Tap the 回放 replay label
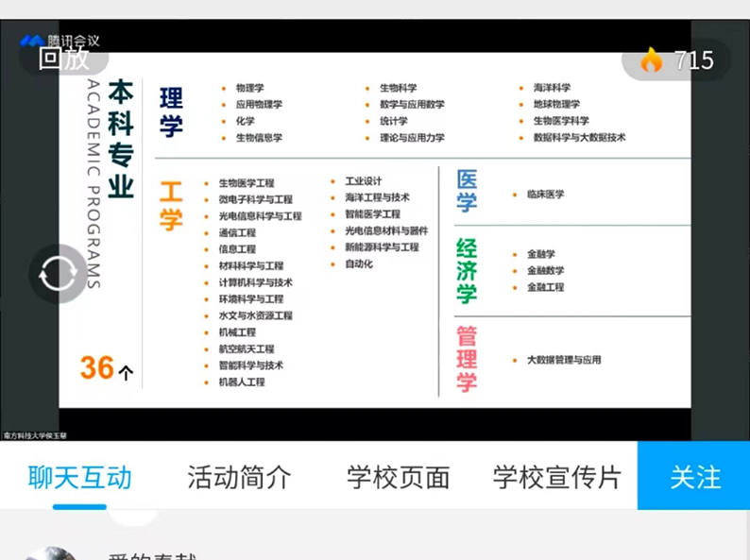The height and width of the screenshot is (560, 750). (x=63, y=59)
